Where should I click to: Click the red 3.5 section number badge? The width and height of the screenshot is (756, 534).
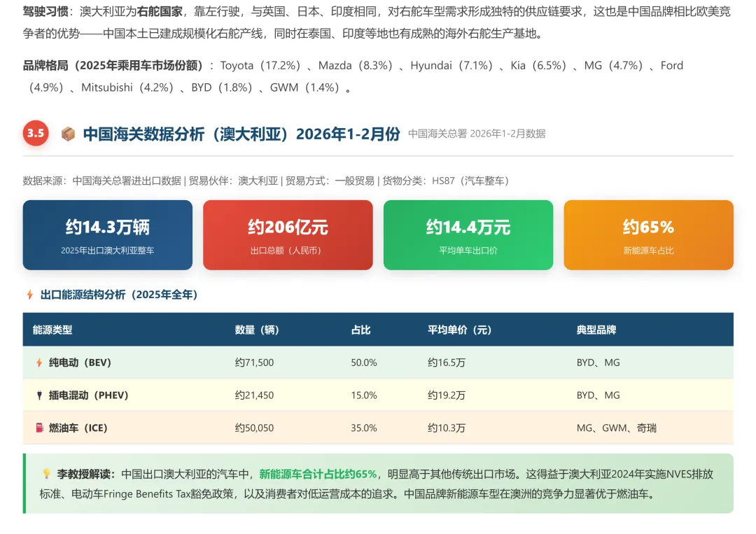pos(36,133)
